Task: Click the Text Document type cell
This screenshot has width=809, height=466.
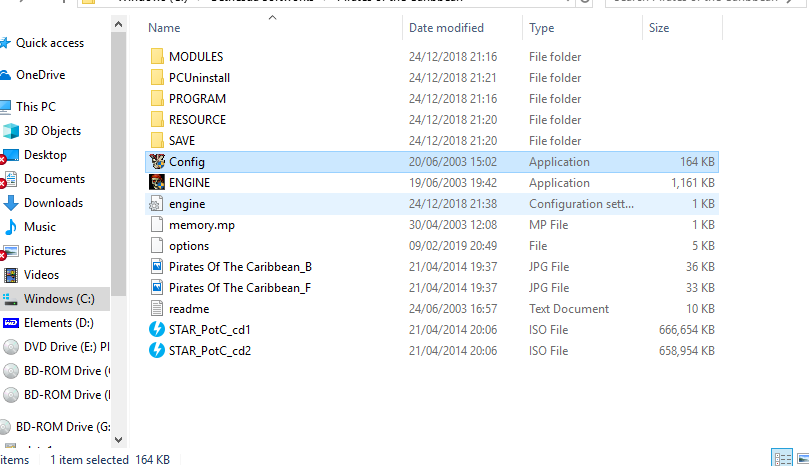Action: 569,309
